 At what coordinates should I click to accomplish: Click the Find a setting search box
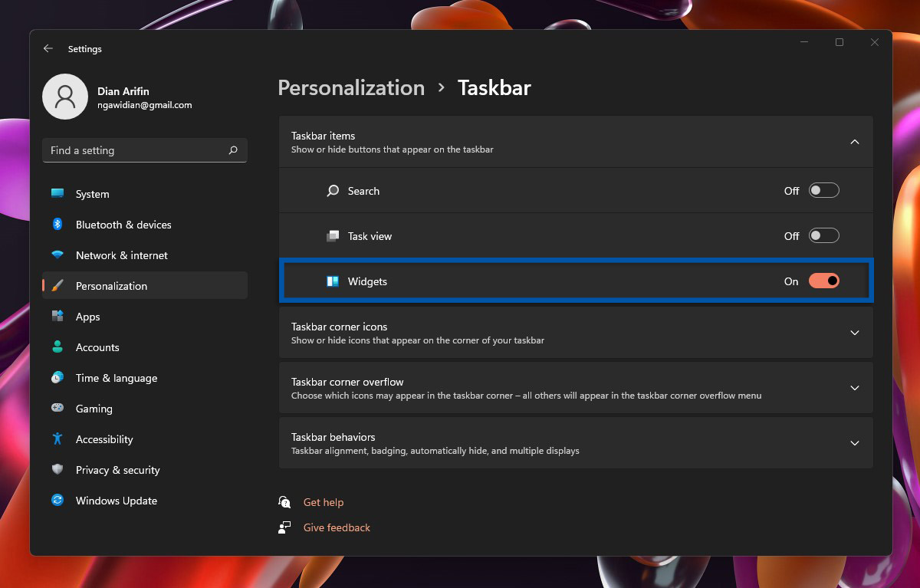pos(144,150)
